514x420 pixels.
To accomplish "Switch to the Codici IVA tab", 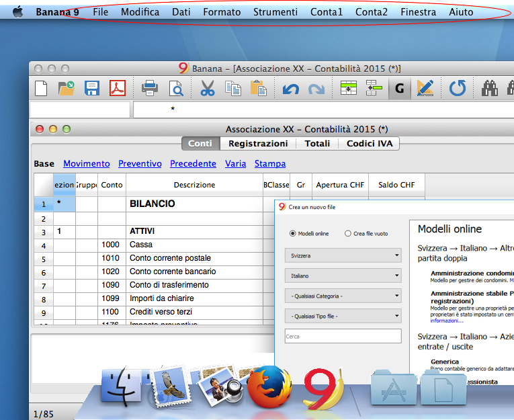I will pyautogui.click(x=370, y=144).
